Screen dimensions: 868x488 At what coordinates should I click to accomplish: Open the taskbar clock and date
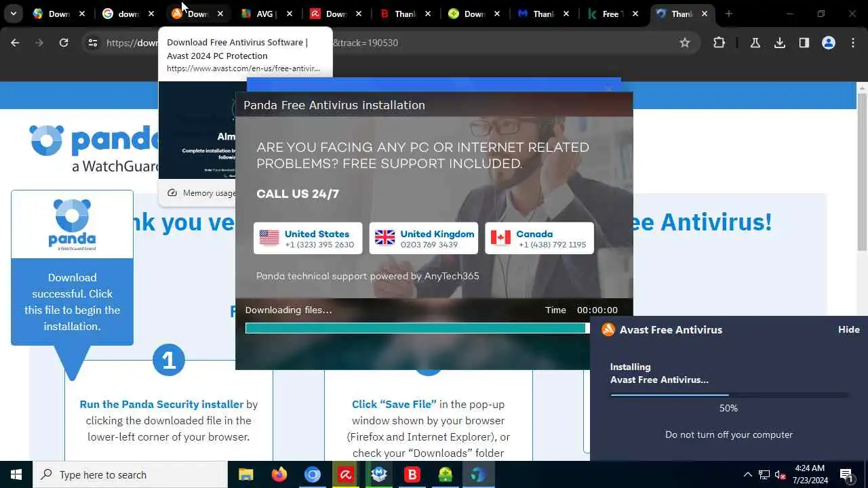tap(810, 474)
